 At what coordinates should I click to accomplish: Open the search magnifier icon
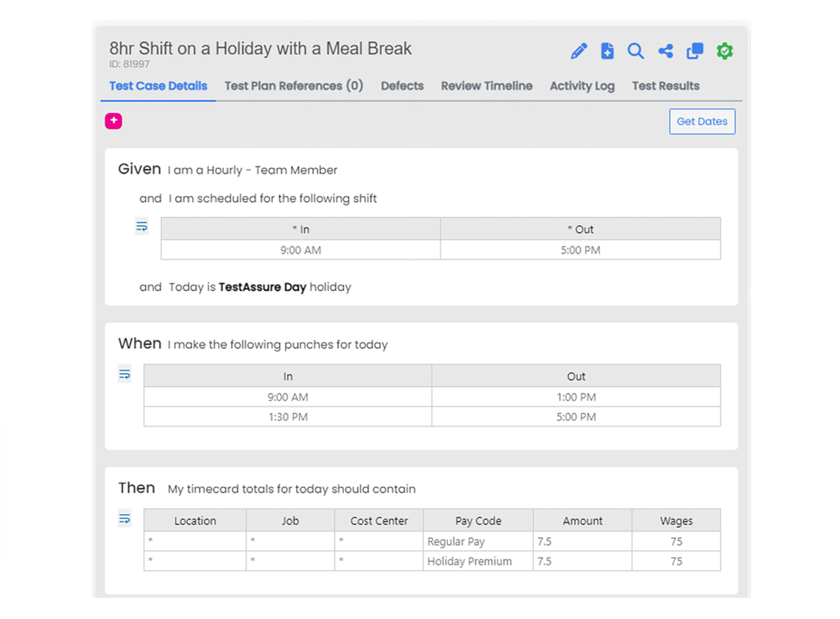click(x=636, y=51)
